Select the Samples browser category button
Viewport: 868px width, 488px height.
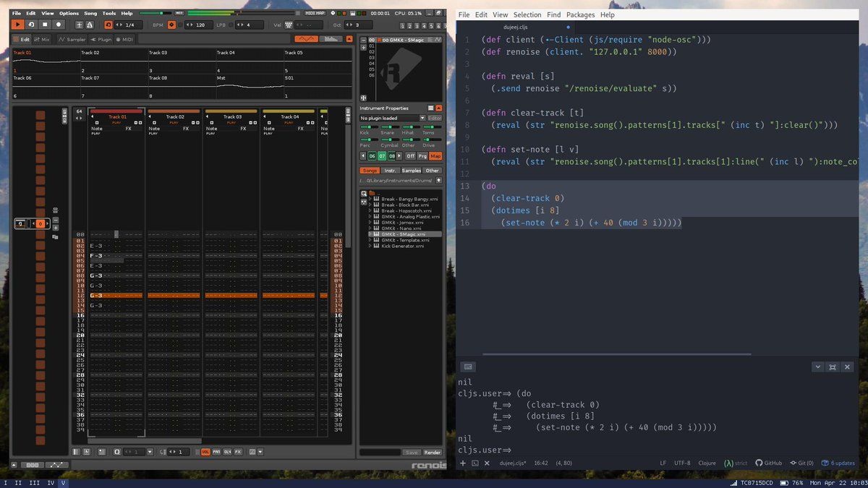(x=411, y=171)
